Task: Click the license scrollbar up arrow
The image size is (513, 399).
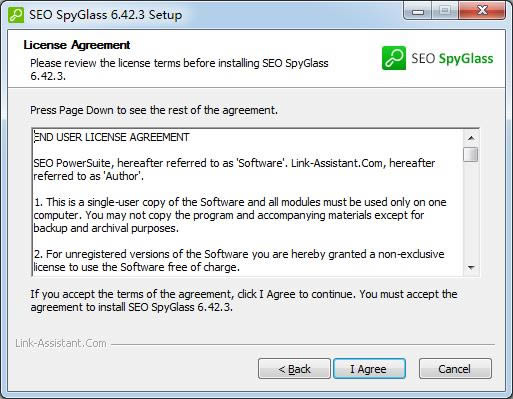Action: (471, 138)
